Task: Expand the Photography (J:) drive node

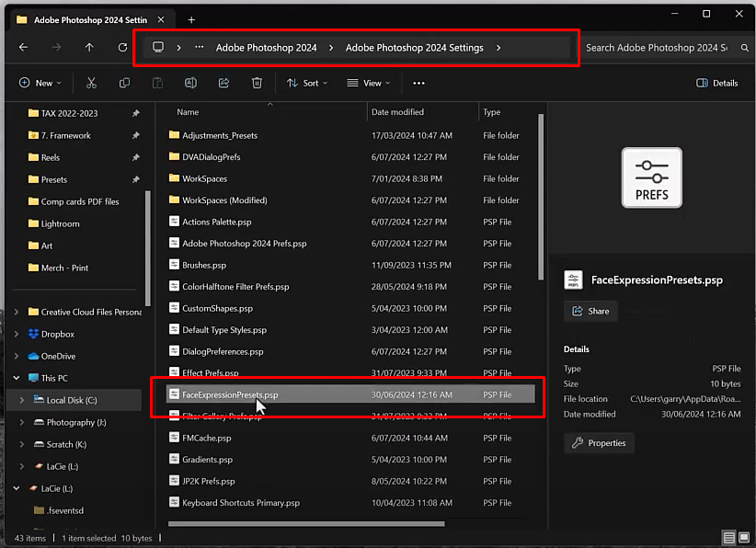Action: pyautogui.click(x=22, y=422)
